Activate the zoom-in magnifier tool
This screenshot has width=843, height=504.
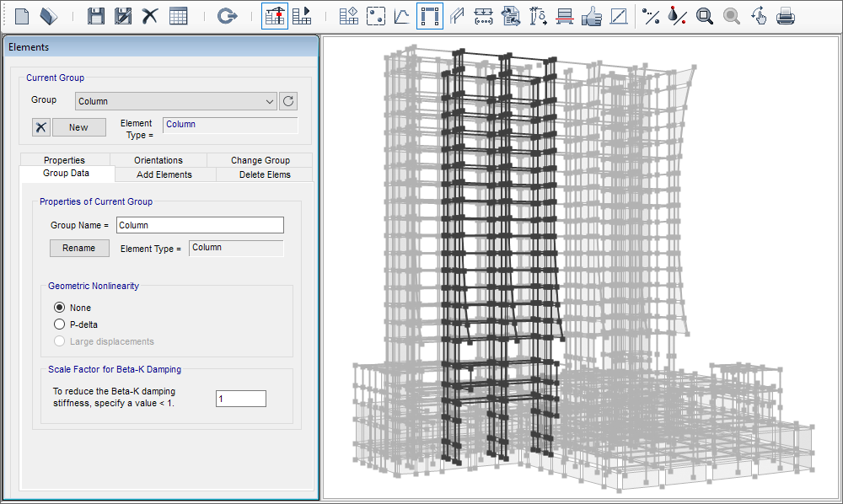[x=705, y=15]
